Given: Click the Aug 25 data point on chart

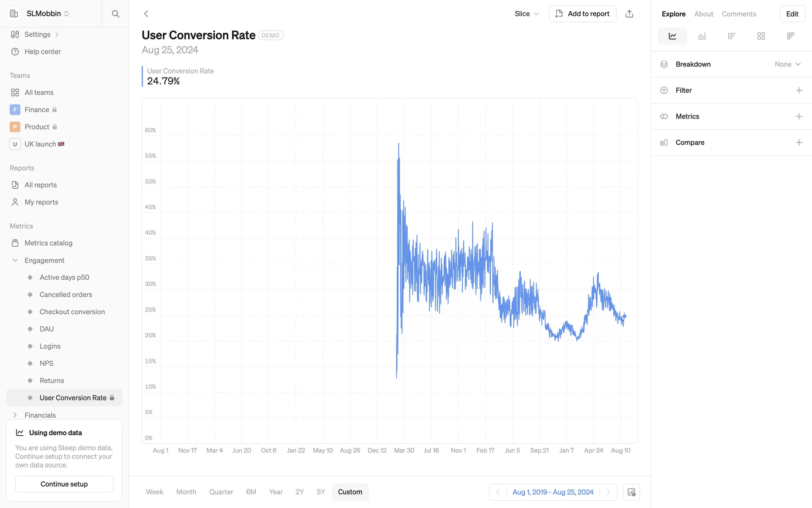Looking at the screenshot, I should pos(624,316).
